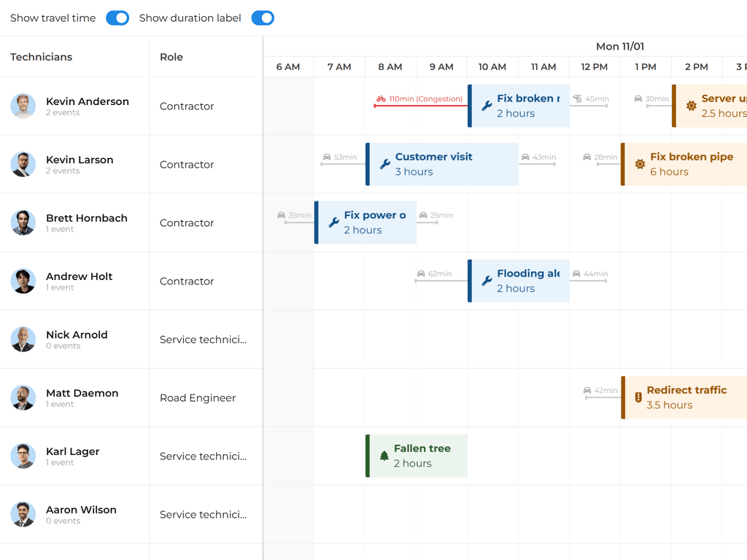Toggle the Show travel time switch

[x=117, y=18]
